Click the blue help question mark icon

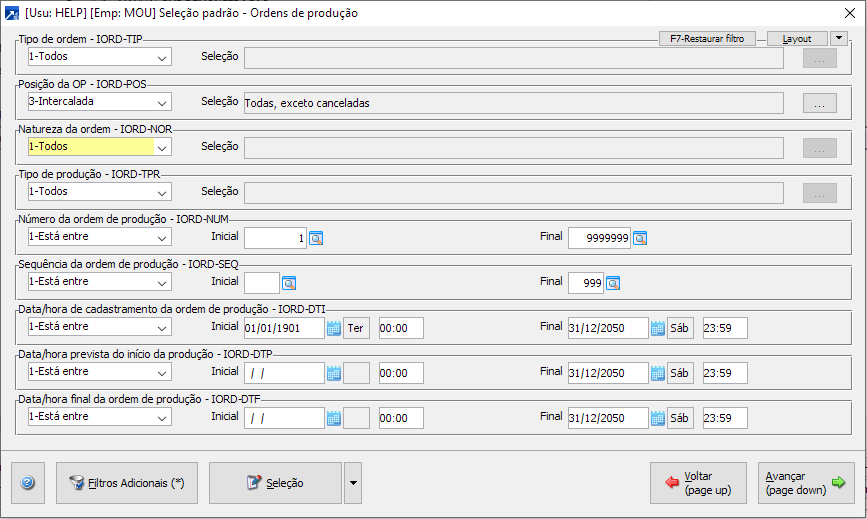28,483
